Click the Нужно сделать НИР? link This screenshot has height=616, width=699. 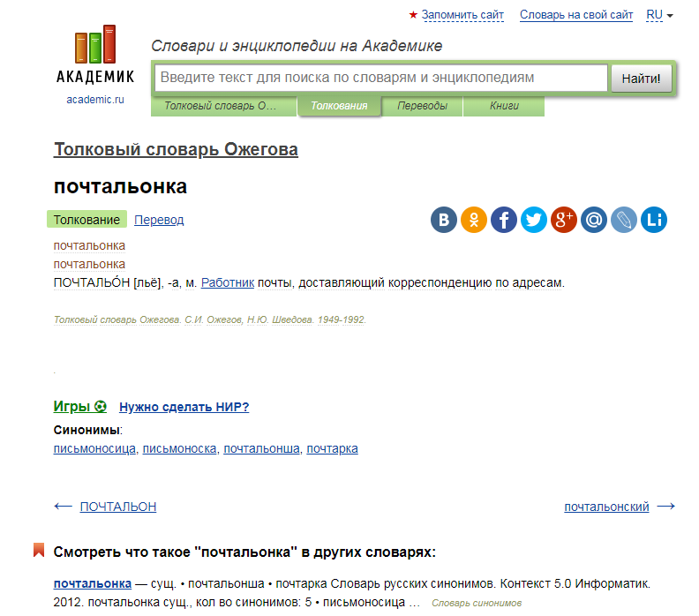click(184, 407)
